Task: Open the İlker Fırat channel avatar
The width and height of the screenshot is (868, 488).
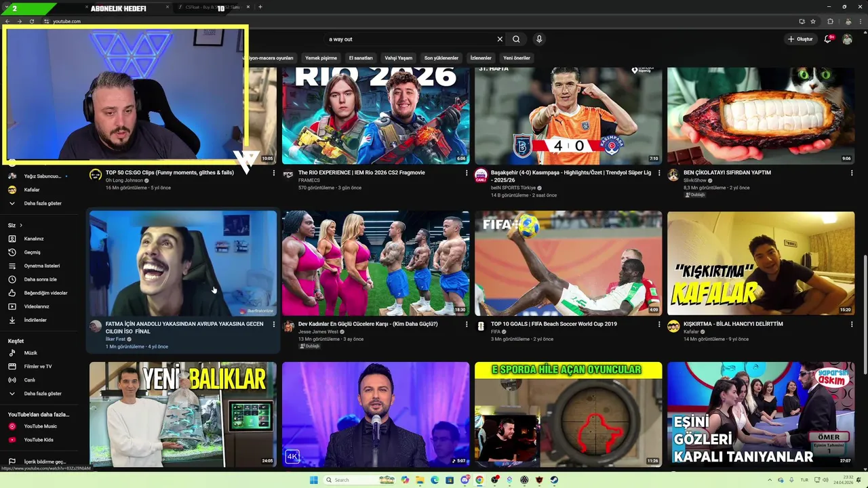Action: point(96,327)
